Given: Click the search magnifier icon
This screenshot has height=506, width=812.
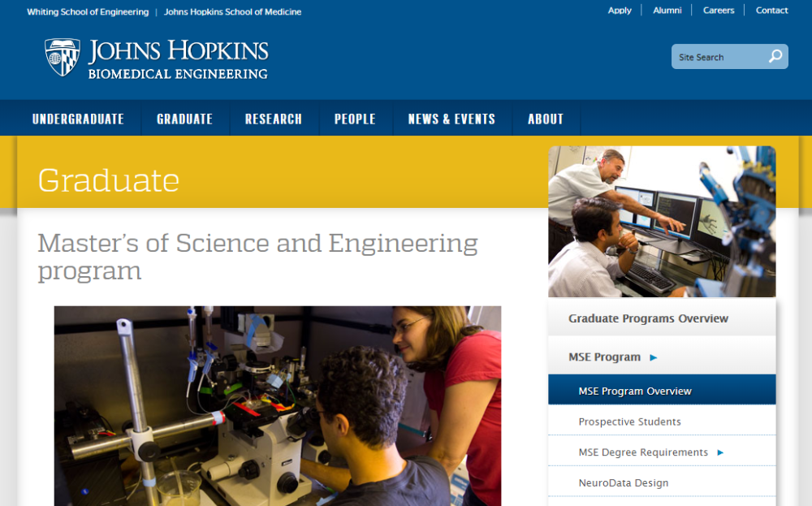Looking at the screenshot, I should point(775,57).
